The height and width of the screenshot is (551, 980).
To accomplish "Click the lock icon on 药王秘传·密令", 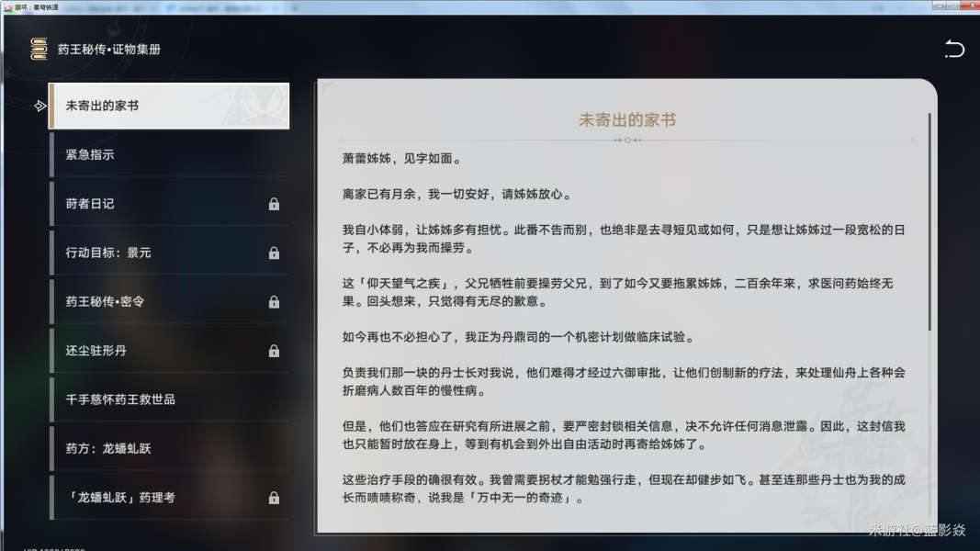I will point(274,301).
